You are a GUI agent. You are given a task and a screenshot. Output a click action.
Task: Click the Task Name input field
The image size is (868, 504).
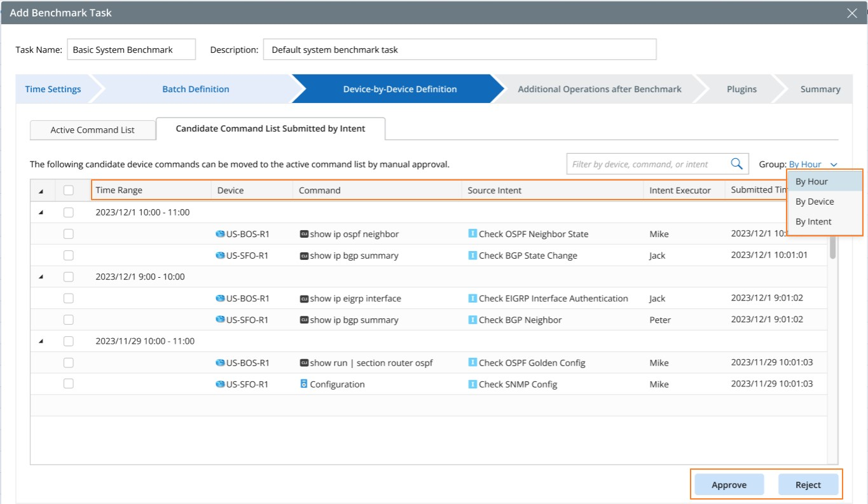tap(131, 50)
